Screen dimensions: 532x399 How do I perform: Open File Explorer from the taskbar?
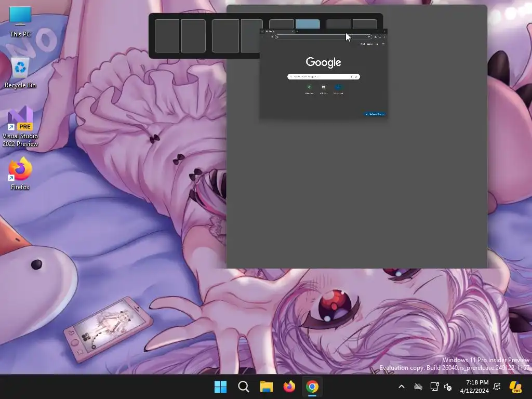click(267, 387)
